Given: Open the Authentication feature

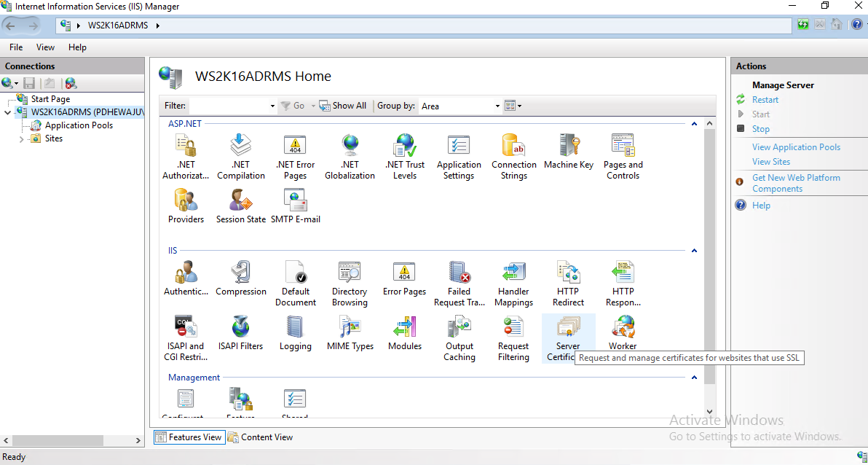Looking at the screenshot, I should tap(186, 278).
